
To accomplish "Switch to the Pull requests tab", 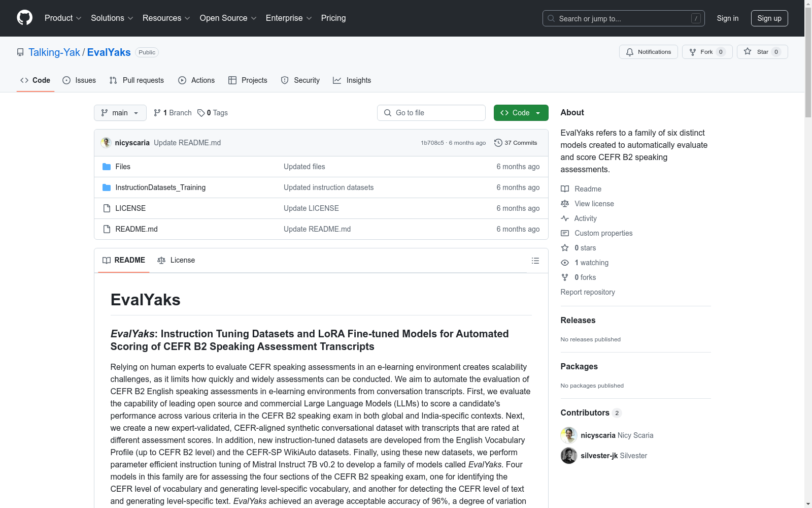I will point(137,80).
